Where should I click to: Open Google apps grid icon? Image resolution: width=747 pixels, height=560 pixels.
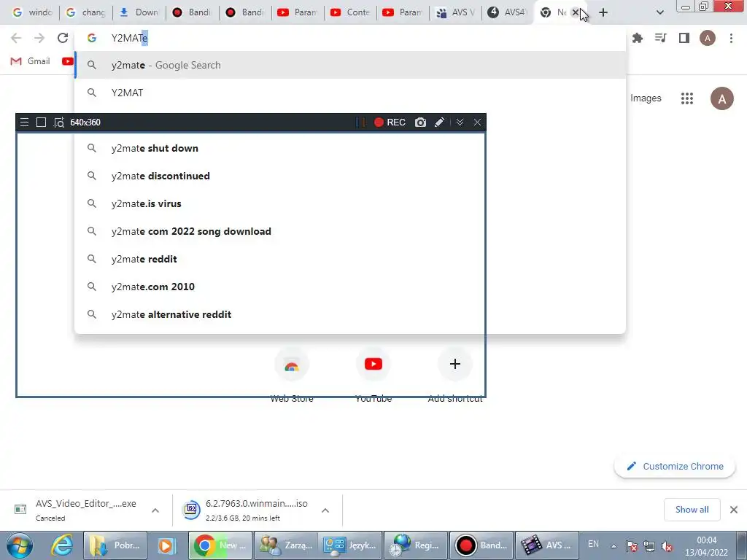click(x=687, y=98)
